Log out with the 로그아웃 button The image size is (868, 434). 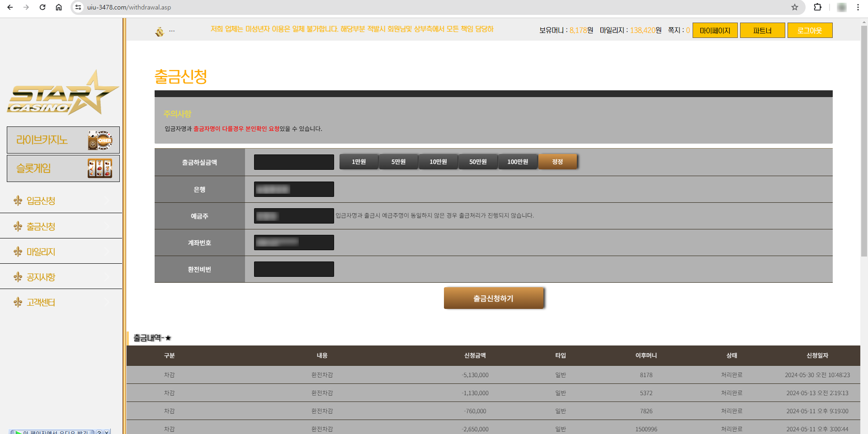click(810, 30)
